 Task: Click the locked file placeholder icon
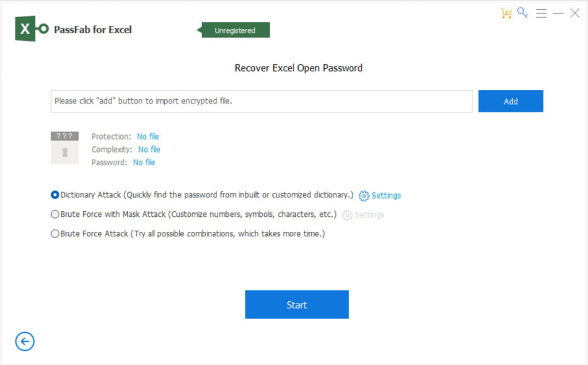64,147
